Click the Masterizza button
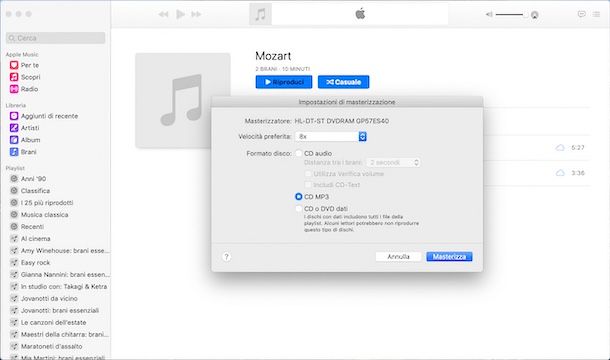The image size is (610, 360). (x=449, y=256)
